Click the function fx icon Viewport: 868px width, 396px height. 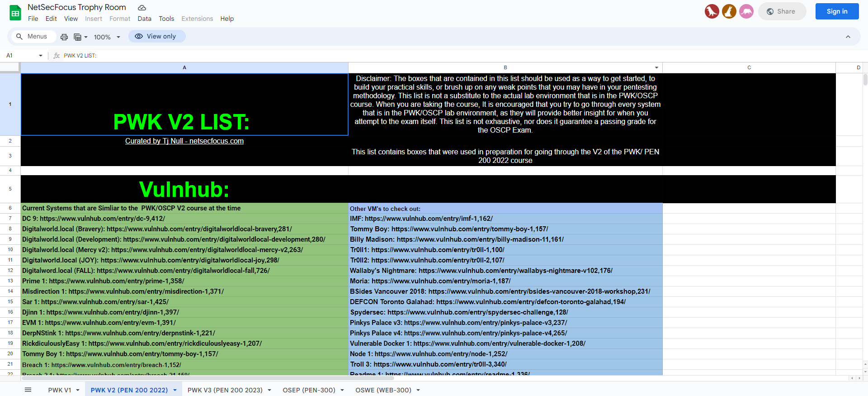coord(57,56)
